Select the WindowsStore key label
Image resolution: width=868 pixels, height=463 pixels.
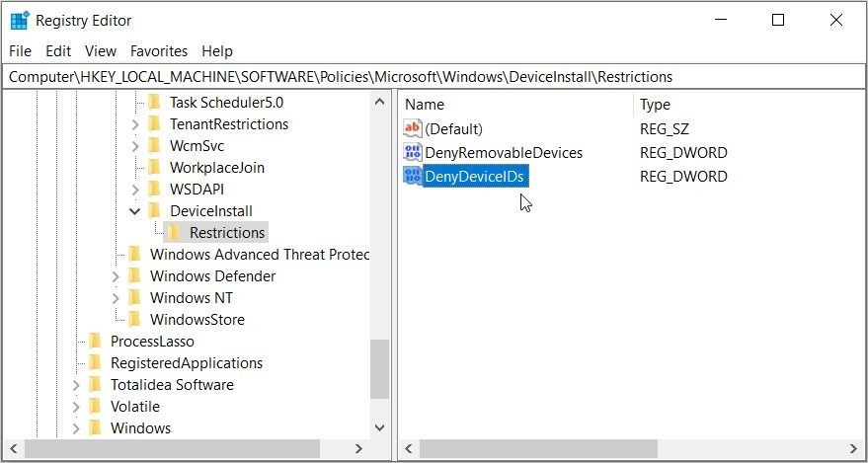(197, 319)
